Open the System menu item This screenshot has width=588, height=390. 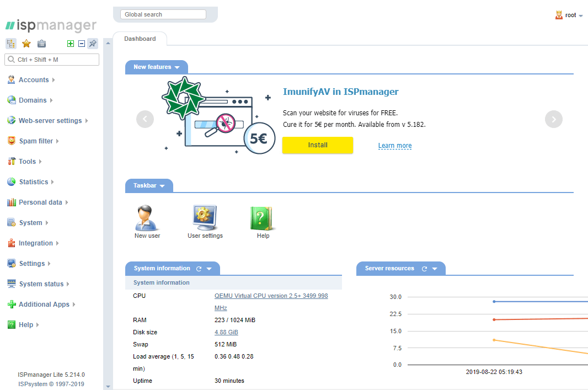[31, 222]
